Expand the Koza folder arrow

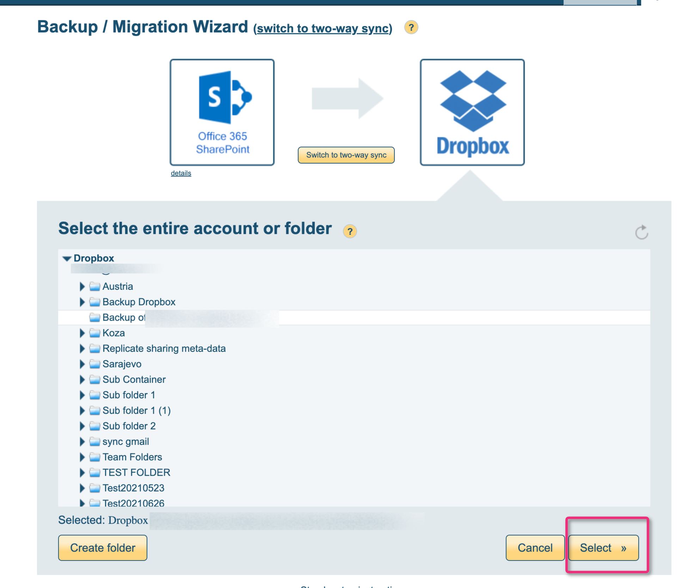(82, 333)
